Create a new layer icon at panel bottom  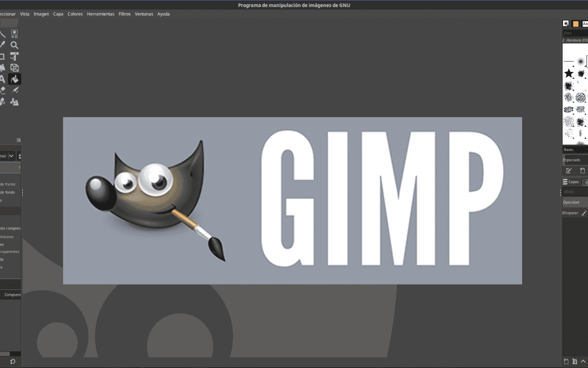pyautogui.click(x=566, y=361)
